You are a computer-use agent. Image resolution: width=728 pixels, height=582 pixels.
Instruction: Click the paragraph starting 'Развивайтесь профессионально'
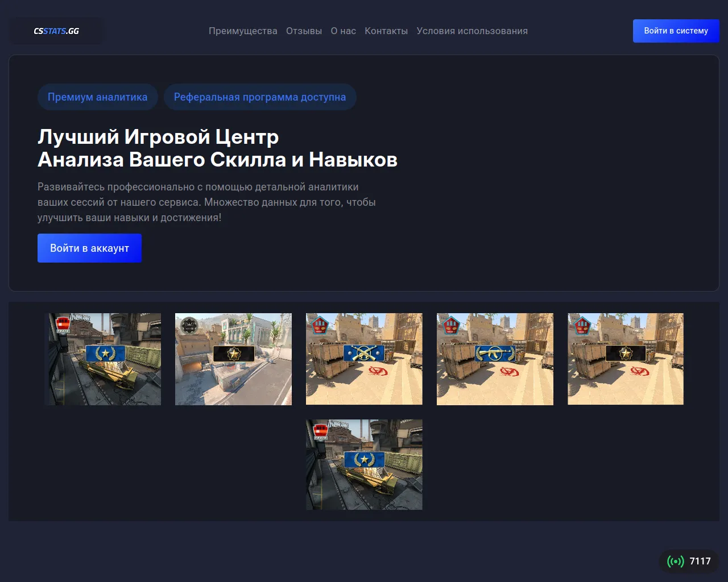click(x=206, y=202)
